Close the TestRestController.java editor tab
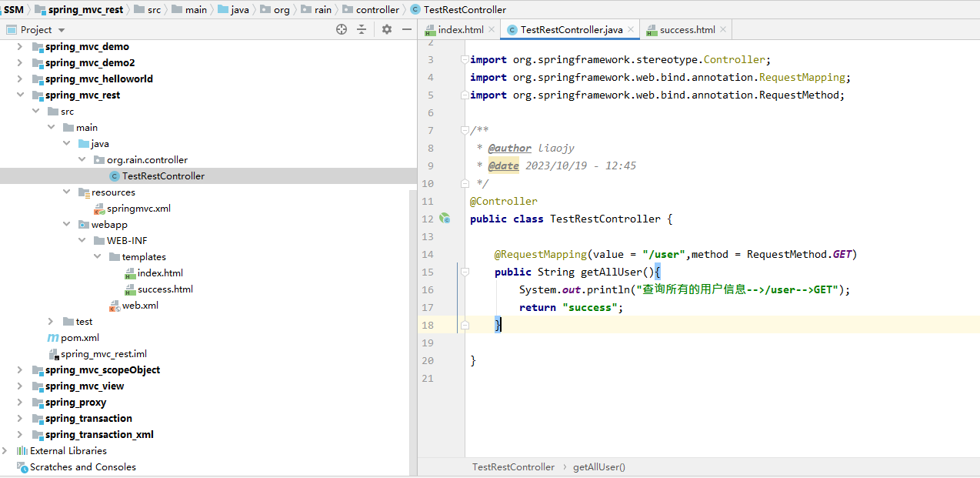 pos(631,30)
